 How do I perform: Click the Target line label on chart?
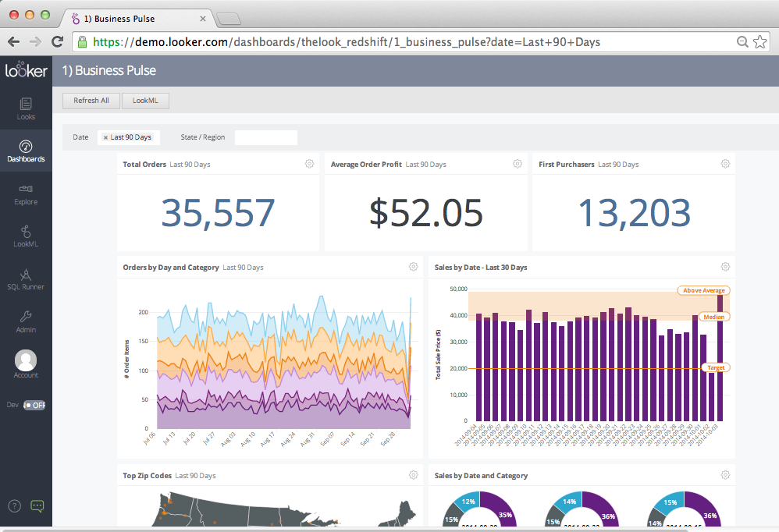coord(716,367)
